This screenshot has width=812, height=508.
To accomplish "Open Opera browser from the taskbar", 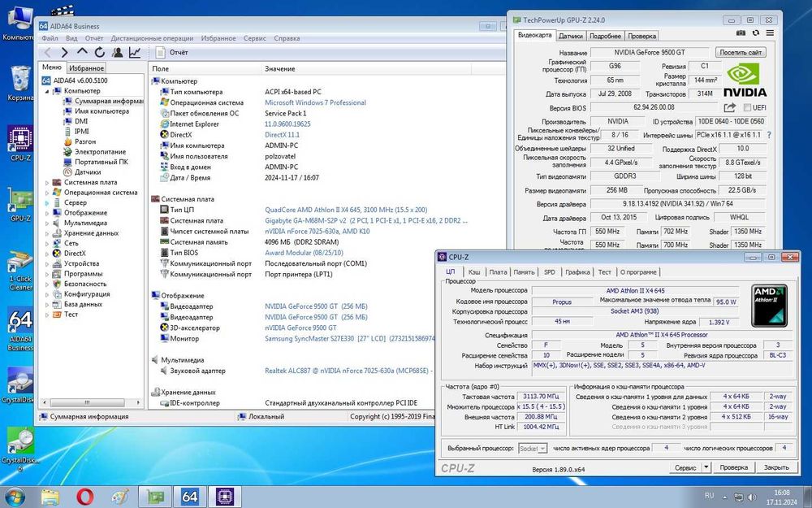I will (x=85, y=497).
